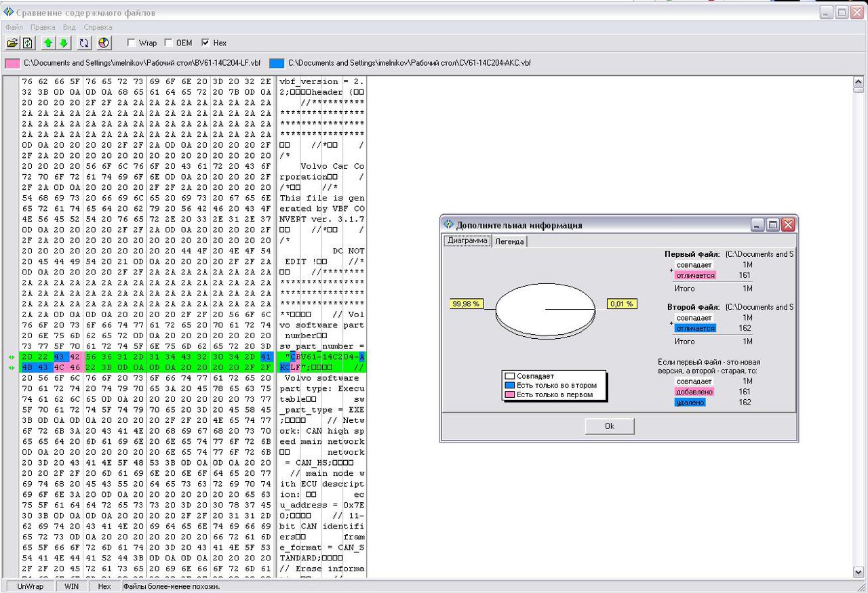Click the pink swatch of the first file
This screenshot has width=868, height=593.
tap(12, 63)
